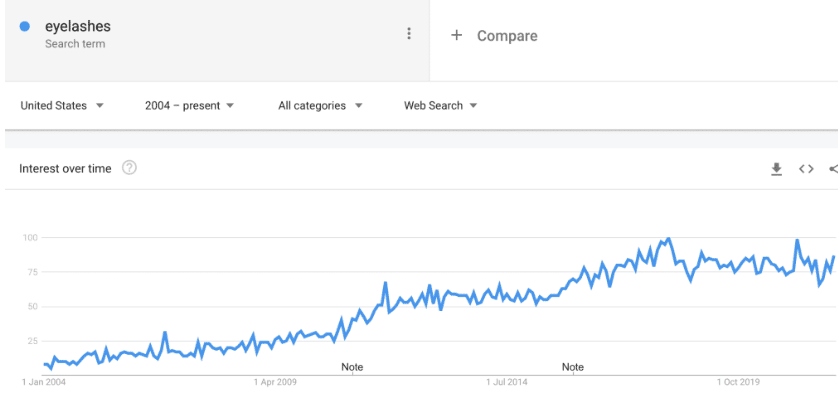Click the share icon for chart
Screen dimensions: 838x406
click(833, 169)
